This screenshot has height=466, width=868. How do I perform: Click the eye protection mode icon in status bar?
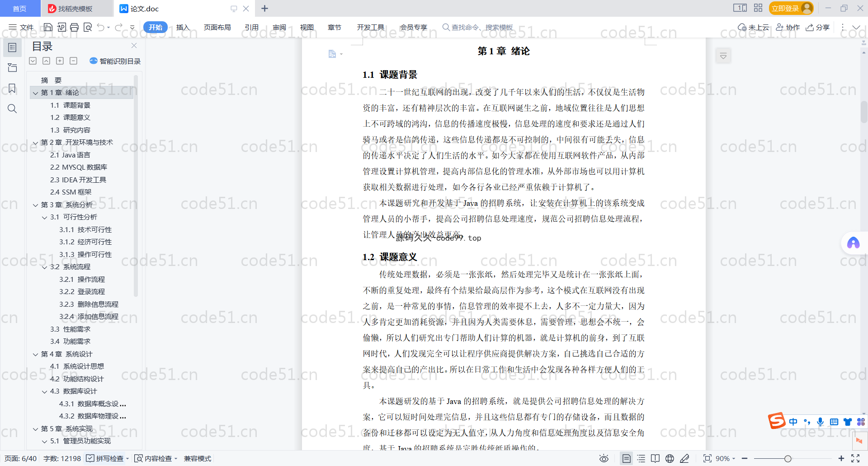pos(604,458)
